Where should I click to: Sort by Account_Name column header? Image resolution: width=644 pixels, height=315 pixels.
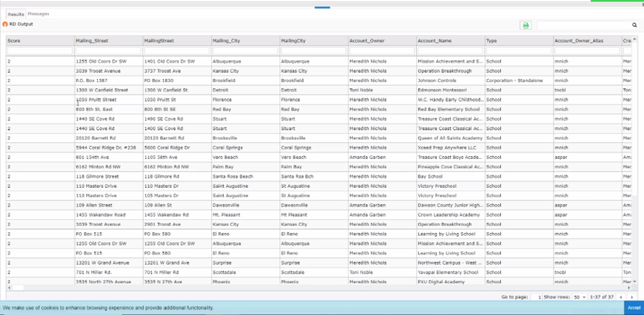click(x=451, y=41)
